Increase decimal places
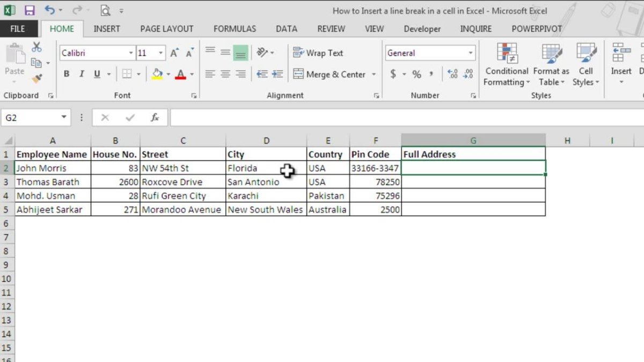The image size is (644, 362). [452, 74]
